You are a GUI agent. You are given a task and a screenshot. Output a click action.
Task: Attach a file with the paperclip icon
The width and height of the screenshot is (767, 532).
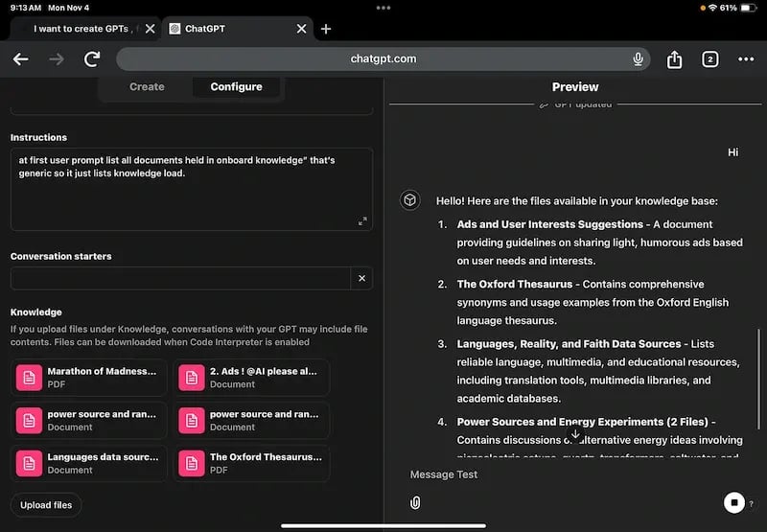coord(415,502)
